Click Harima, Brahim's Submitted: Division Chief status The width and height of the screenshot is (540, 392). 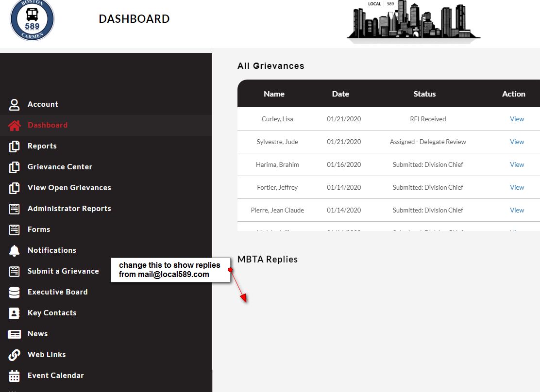(x=428, y=164)
